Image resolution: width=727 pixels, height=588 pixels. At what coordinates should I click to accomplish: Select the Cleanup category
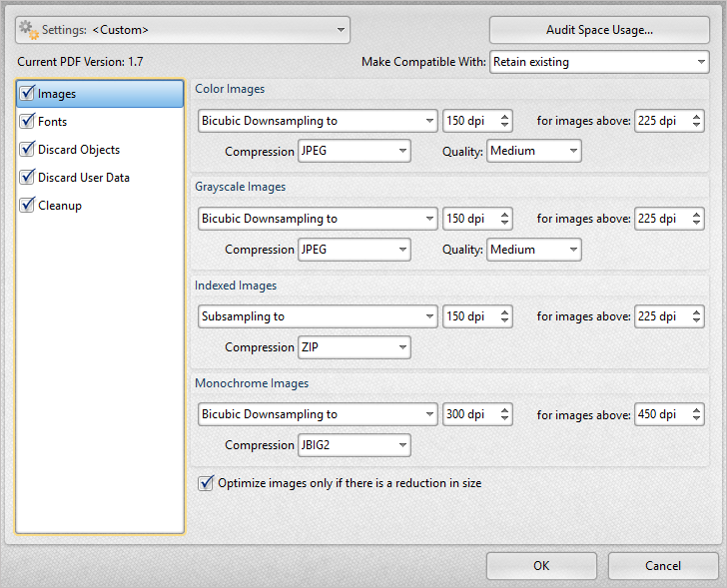59,206
